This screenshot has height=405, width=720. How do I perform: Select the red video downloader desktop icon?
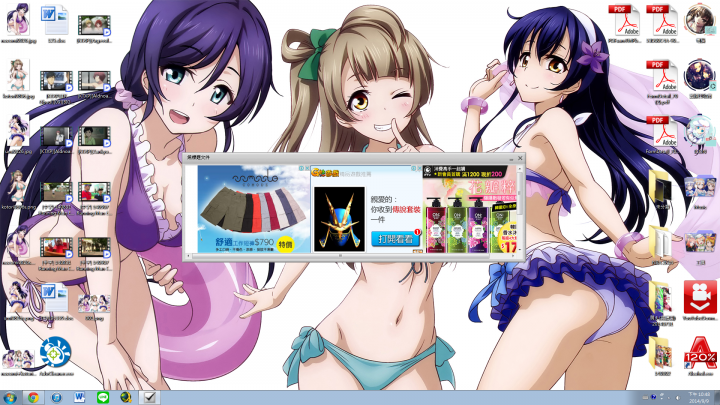(x=700, y=299)
